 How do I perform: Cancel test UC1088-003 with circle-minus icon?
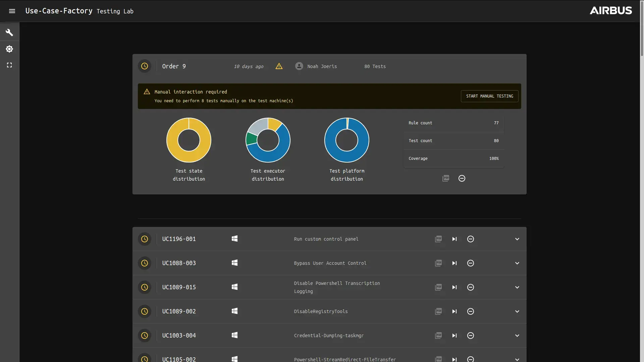(471, 263)
